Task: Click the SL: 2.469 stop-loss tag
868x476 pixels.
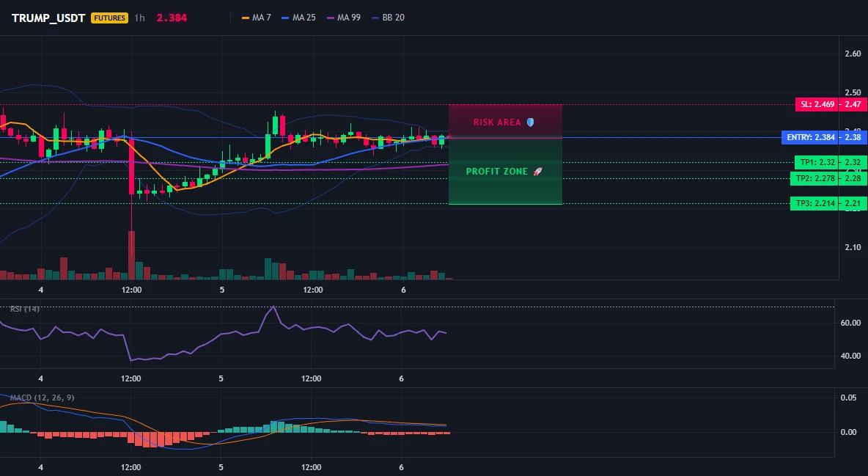Action: click(x=817, y=104)
